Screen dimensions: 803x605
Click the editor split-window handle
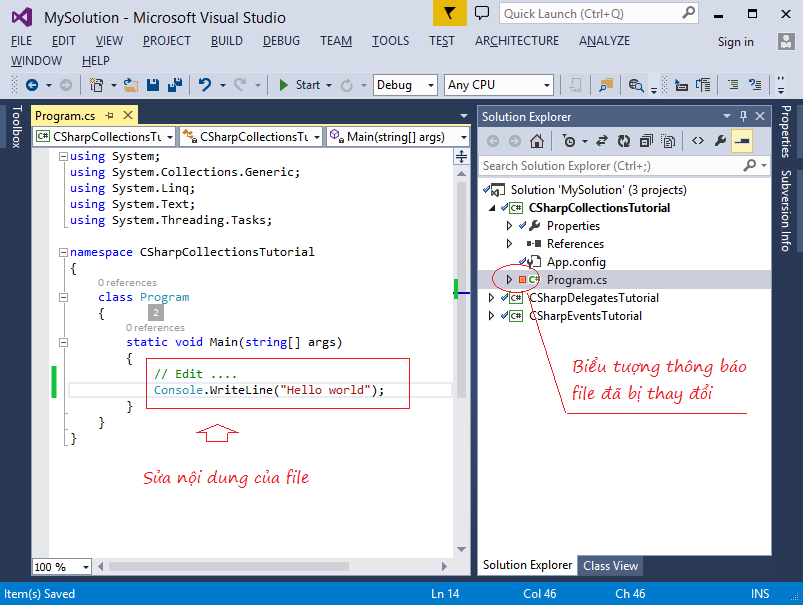coord(461,156)
